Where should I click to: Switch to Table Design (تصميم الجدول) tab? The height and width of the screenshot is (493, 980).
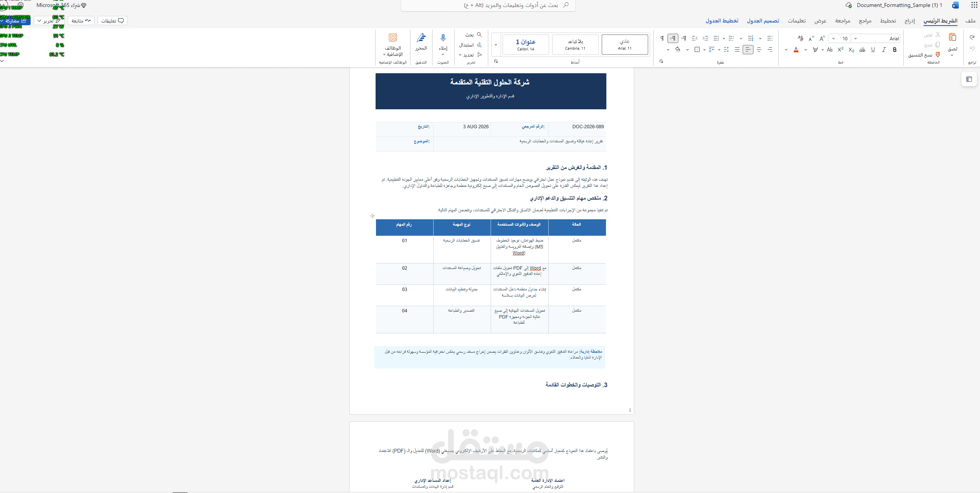[763, 21]
